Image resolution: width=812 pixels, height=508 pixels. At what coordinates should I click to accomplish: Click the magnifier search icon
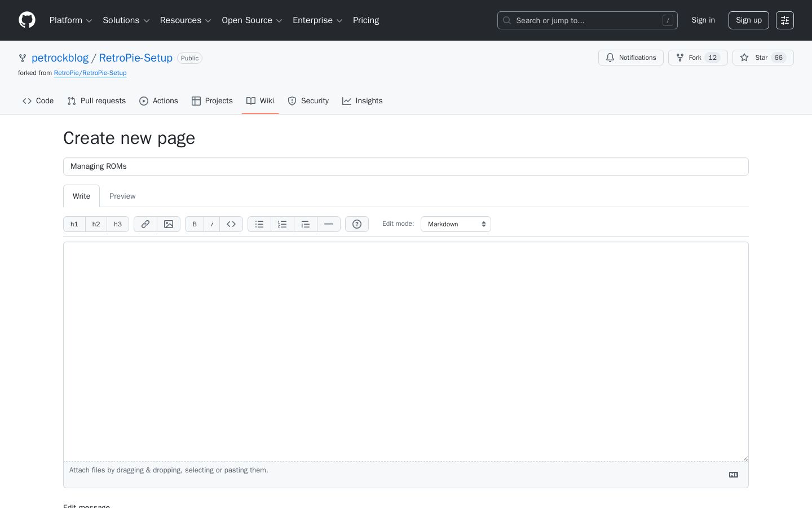tap(507, 20)
